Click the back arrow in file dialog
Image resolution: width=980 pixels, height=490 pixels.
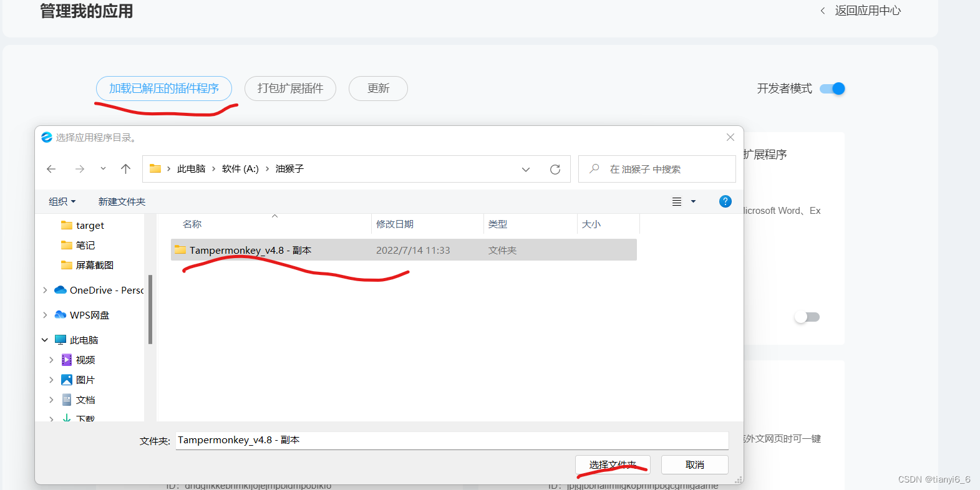[x=51, y=169]
